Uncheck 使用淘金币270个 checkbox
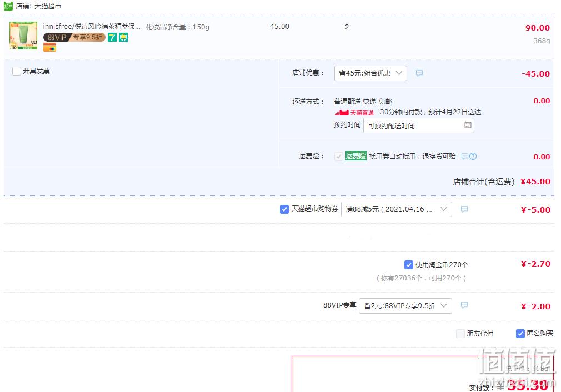 (409, 265)
